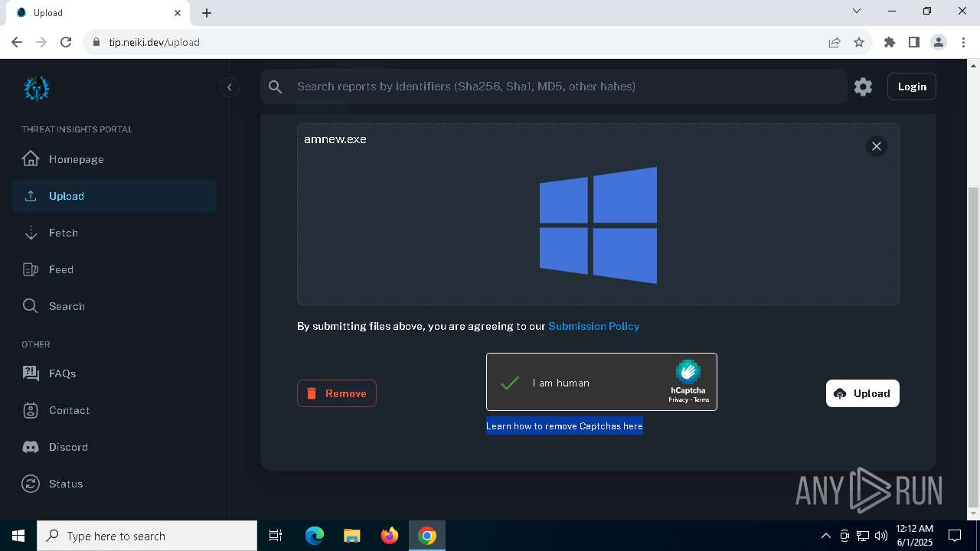Collapse the sidebar with the chevron button

point(229,87)
